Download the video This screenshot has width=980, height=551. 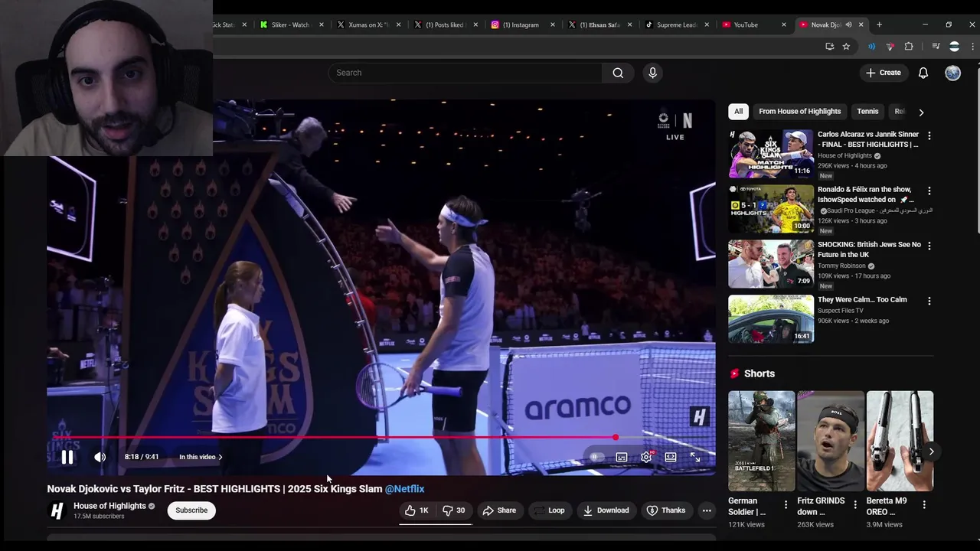[606, 510]
